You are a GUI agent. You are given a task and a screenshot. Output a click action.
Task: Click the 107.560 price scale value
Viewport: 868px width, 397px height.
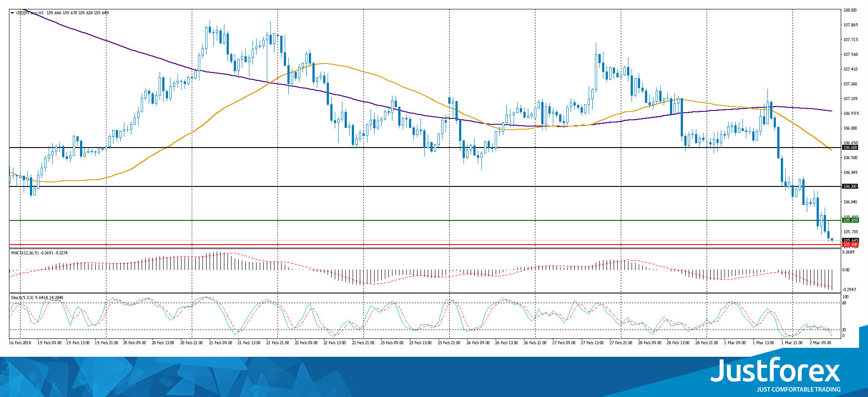850,55
